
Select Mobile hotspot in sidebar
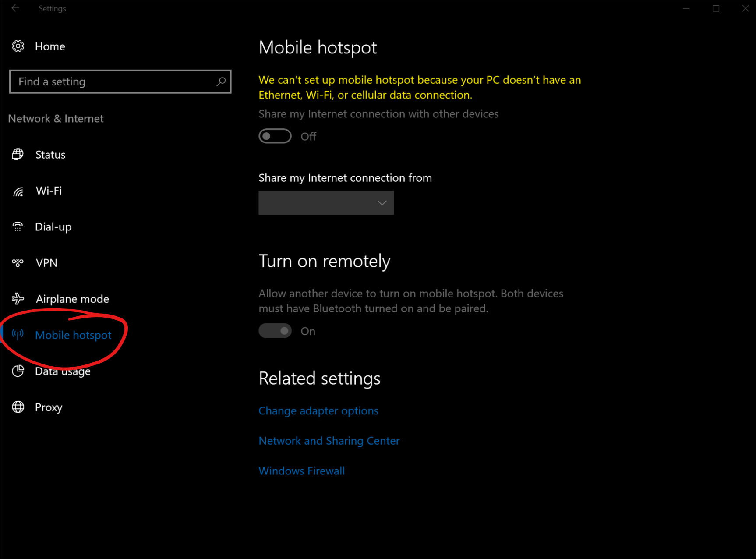click(x=73, y=335)
